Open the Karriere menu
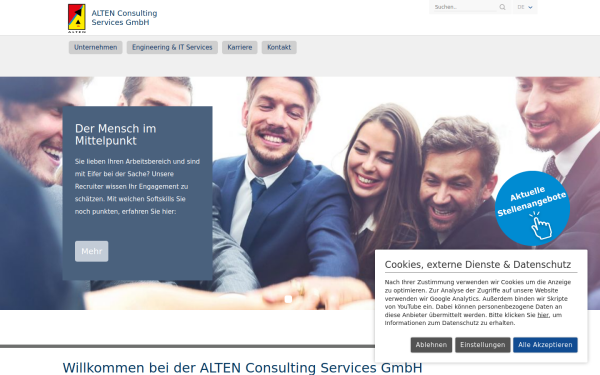 click(x=240, y=47)
